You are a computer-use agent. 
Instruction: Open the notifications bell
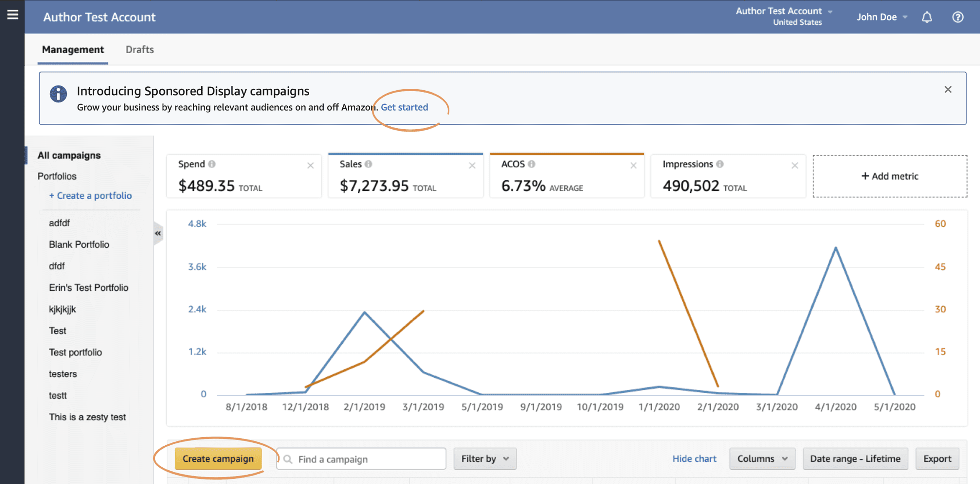[x=927, y=17]
